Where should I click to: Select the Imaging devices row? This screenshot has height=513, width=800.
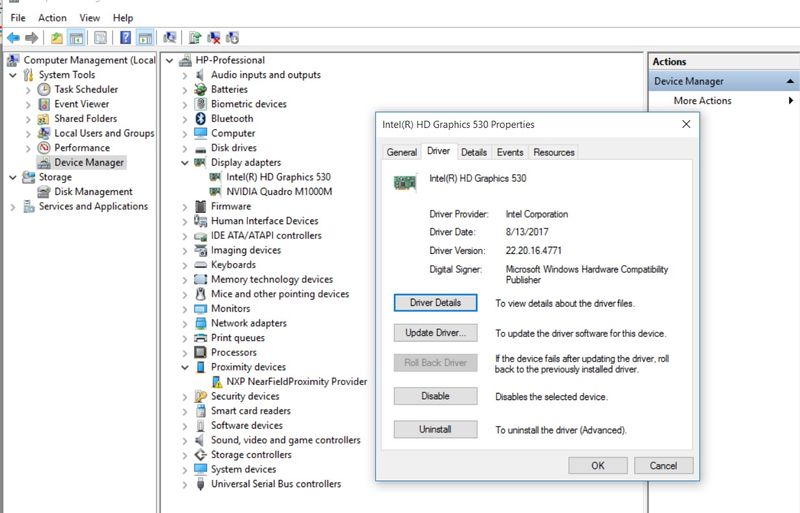246,250
